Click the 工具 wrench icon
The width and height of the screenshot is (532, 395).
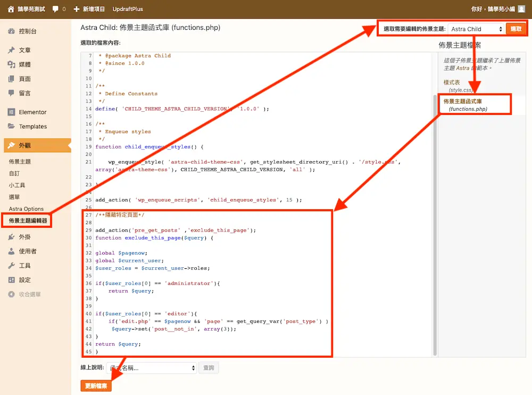point(12,266)
